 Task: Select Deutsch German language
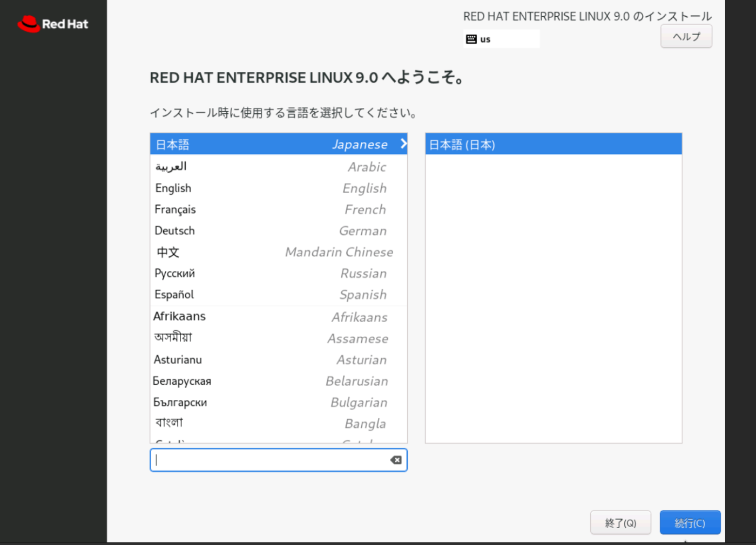(279, 230)
